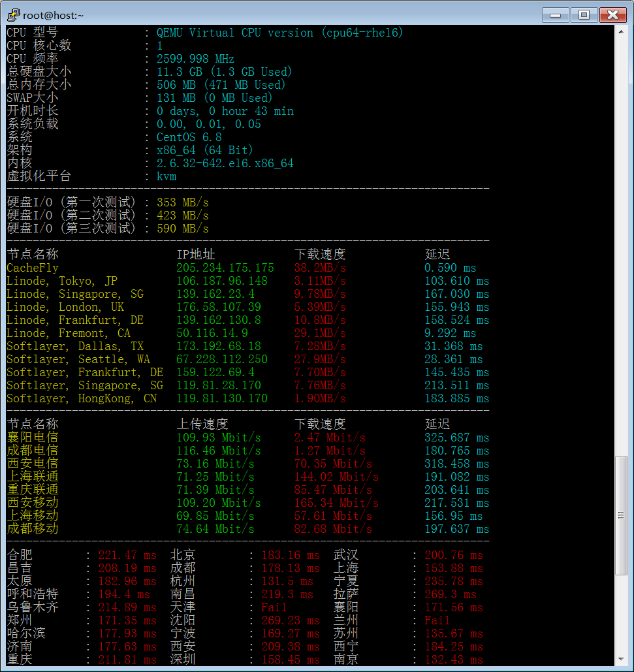Image resolution: width=634 pixels, height=672 pixels.
Task: Click Softlayer, HongKong, CN node
Action: [x=82, y=398]
